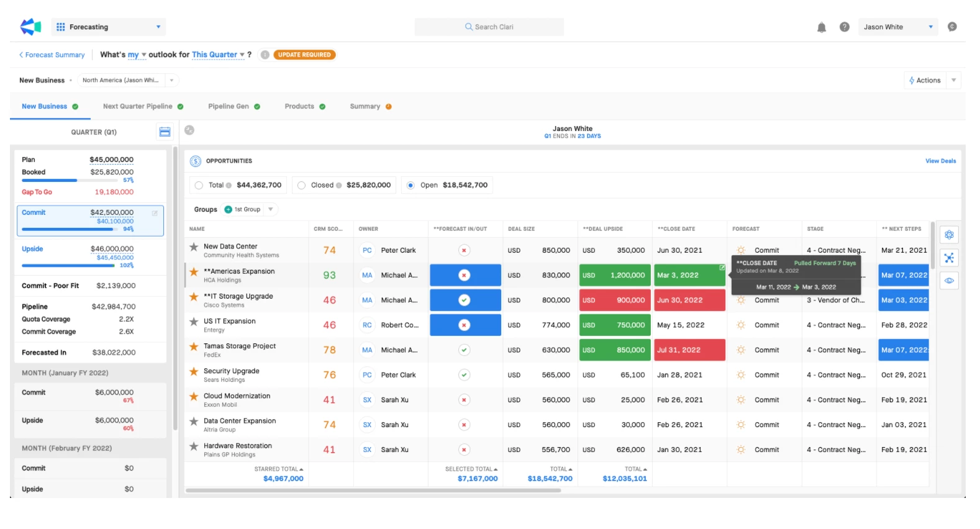
Task: Switch to Next Quarter Pipeline tab
Action: pyautogui.click(x=143, y=106)
